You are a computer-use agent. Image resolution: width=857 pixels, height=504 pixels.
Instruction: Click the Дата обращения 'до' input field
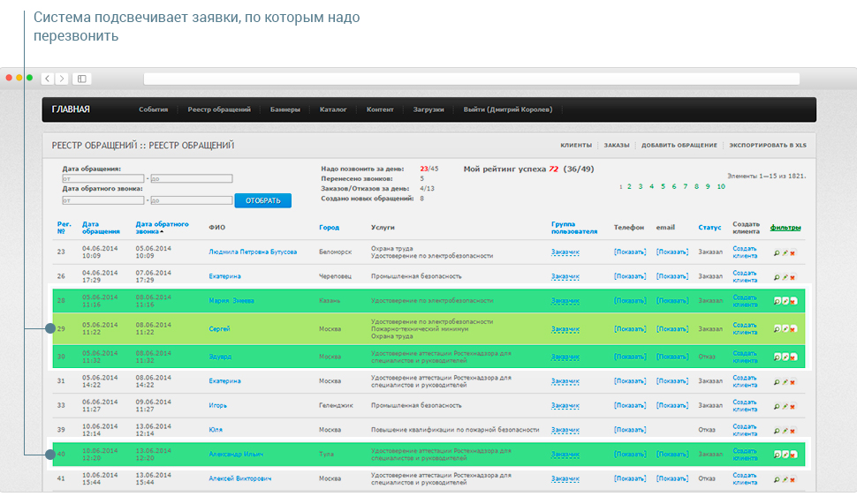pos(192,178)
